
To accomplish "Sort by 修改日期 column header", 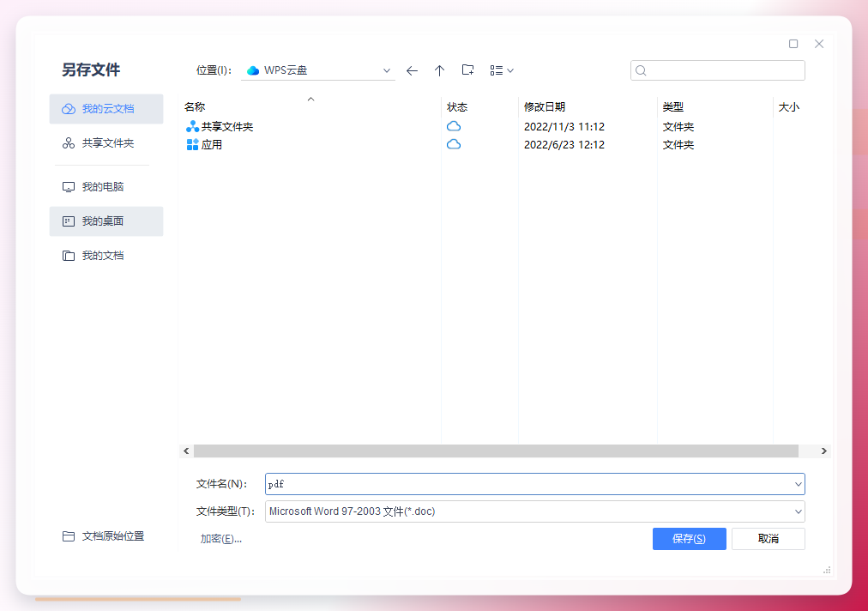I will pyautogui.click(x=545, y=107).
